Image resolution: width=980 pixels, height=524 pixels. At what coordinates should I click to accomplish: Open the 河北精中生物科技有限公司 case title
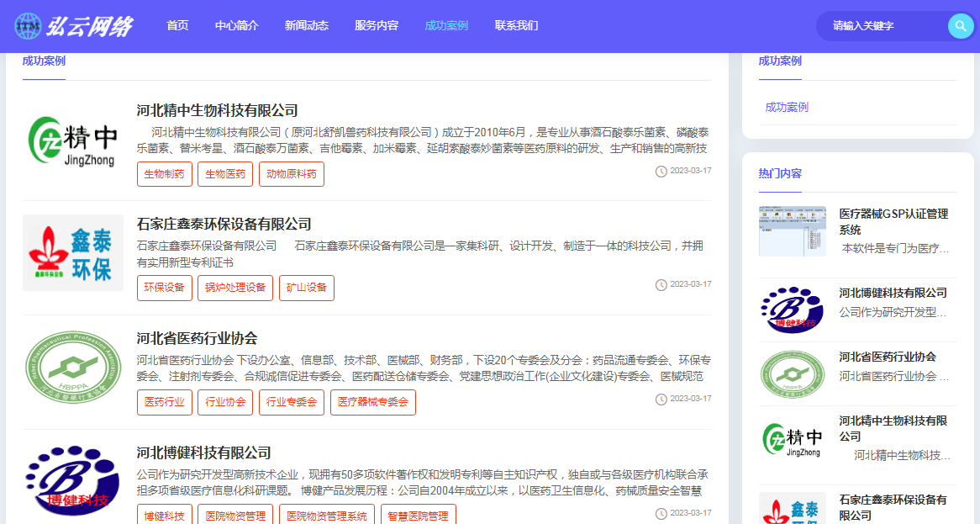point(218,111)
